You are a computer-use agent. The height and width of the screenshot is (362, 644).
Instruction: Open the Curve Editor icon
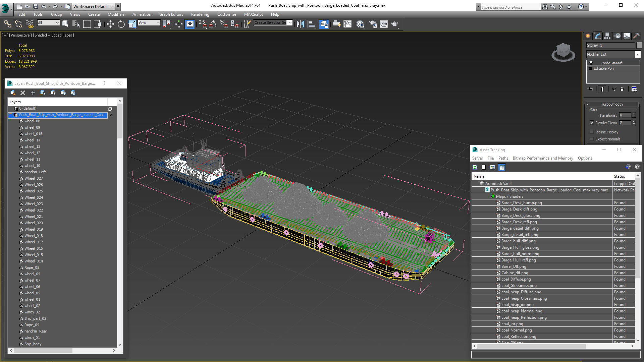coord(348,24)
